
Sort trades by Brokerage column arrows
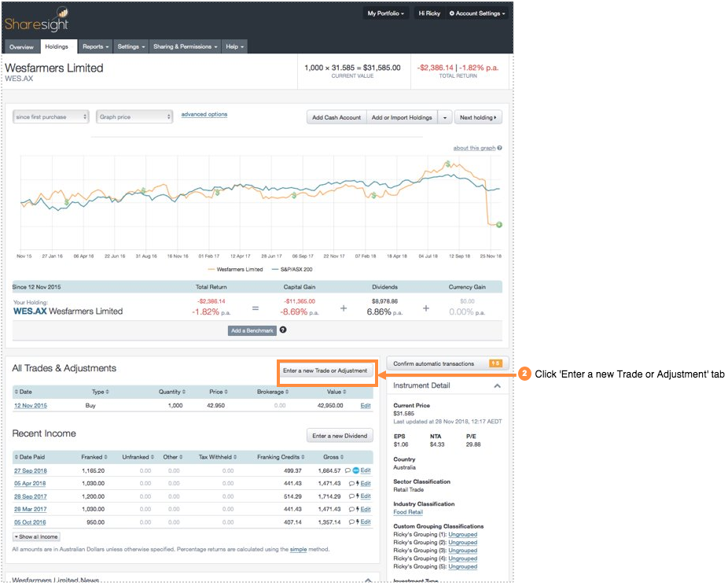tap(287, 392)
